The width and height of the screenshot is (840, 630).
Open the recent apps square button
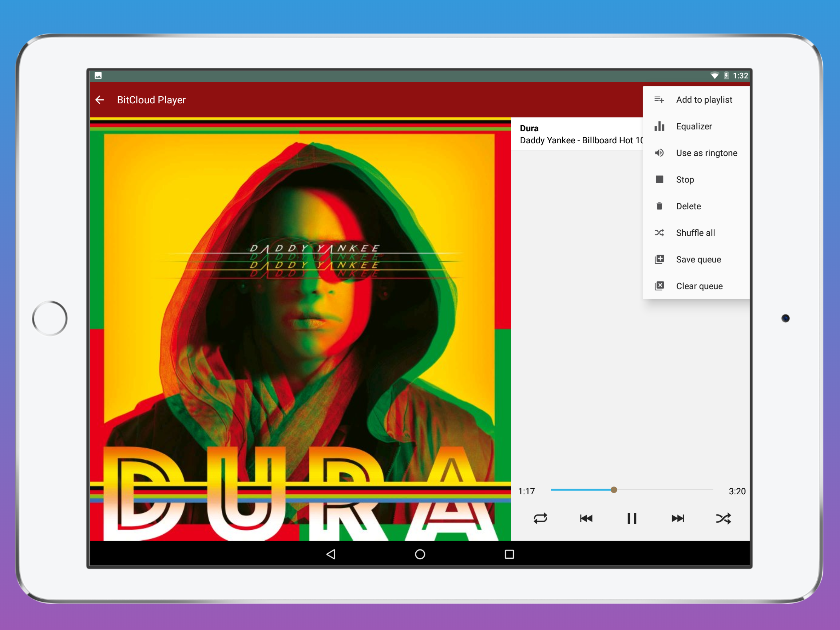pyautogui.click(x=509, y=554)
